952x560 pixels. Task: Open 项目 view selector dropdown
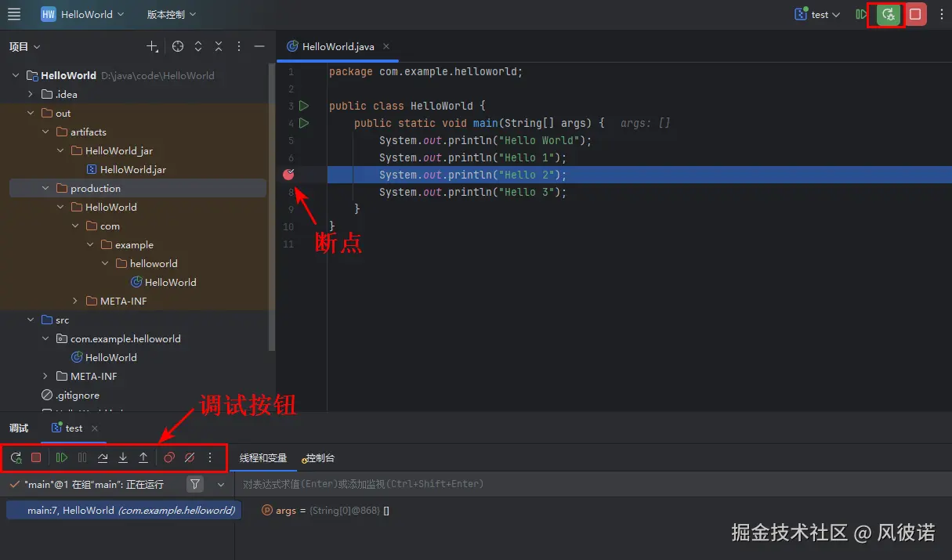pos(24,47)
